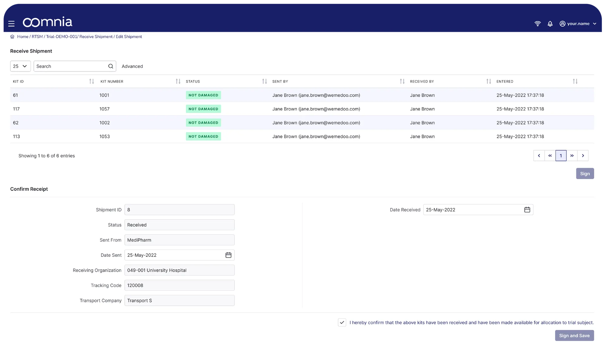Open the Date Received calendar picker

pyautogui.click(x=527, y=210)
